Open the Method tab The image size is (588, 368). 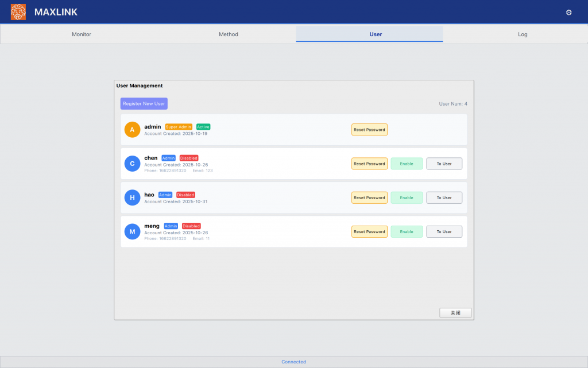pyautogui.click(x=229, y=34)
